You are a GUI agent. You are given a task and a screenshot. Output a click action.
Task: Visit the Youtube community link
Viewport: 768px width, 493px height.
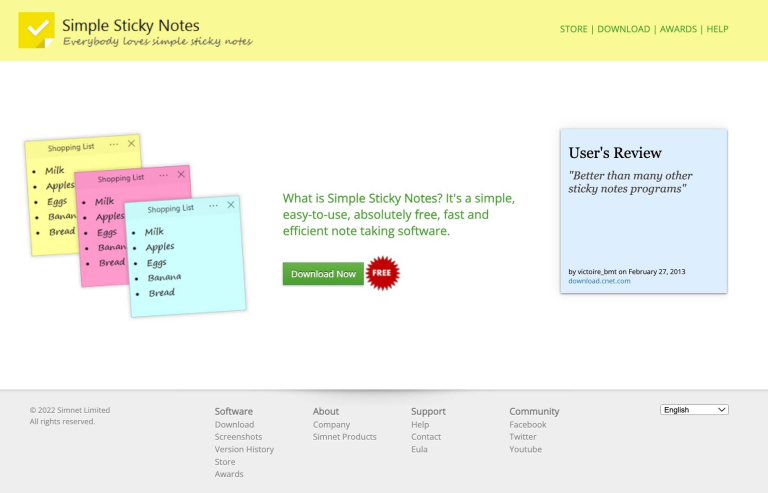526,449
